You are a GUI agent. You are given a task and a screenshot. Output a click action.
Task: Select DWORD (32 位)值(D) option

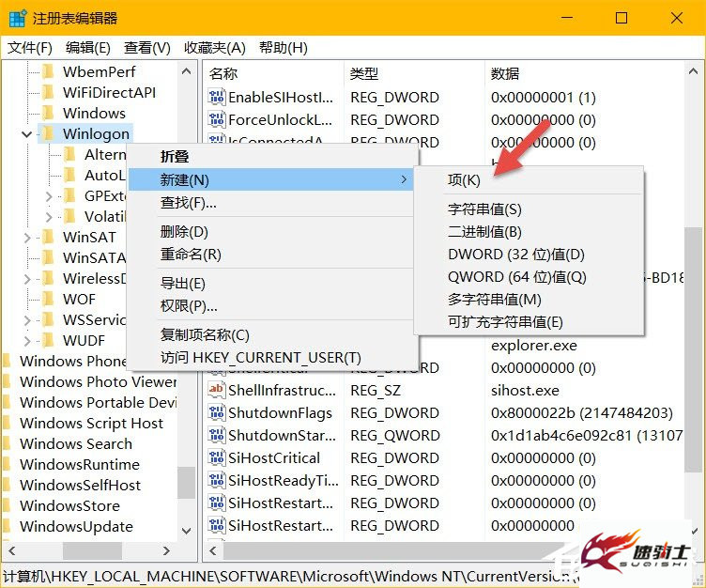(515, 255)
